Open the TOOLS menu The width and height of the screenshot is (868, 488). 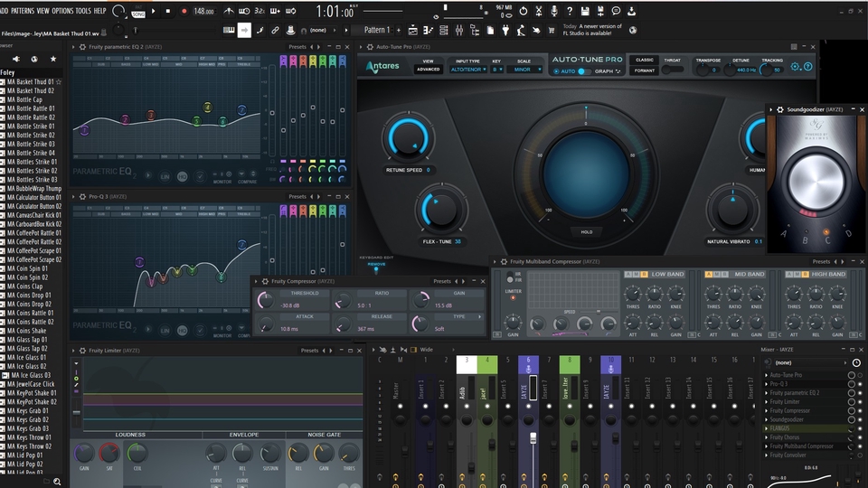pyautogui.click(x=83, y=11)
